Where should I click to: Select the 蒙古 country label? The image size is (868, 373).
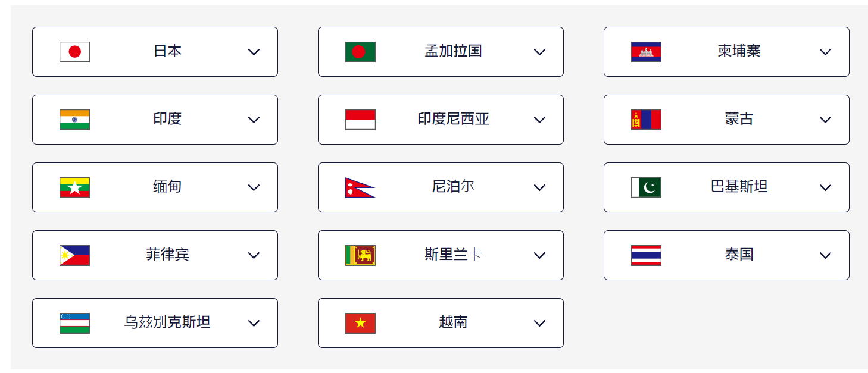click(x=739, y=119)
